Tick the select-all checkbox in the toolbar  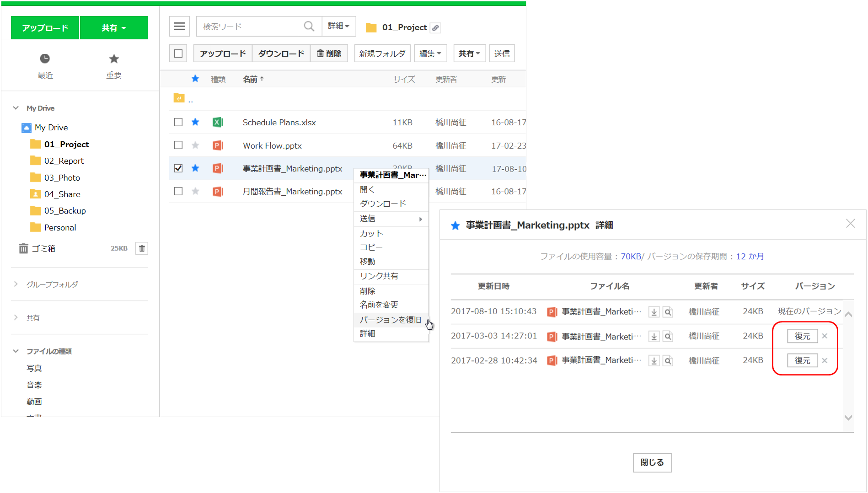pyautogui.click(x=178, y=54)
